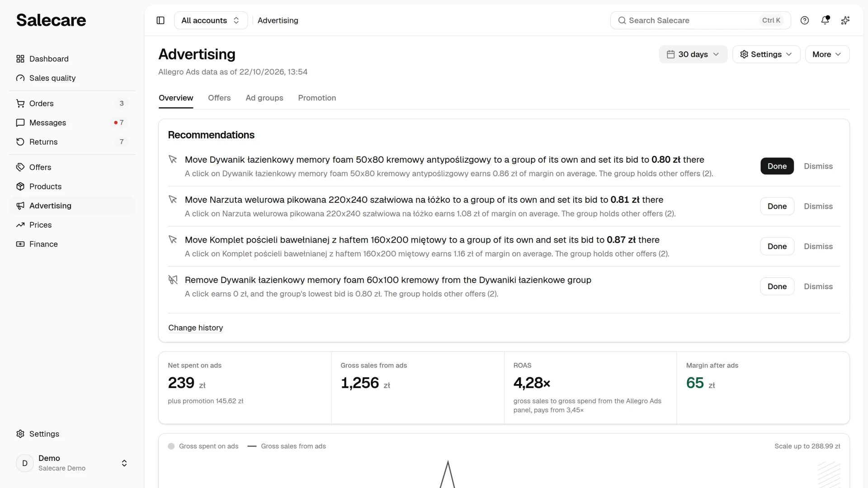This screenshot has height=488, width=868.
Task: Open the AI sparkle assistant icon
Action: click(845, 20)
